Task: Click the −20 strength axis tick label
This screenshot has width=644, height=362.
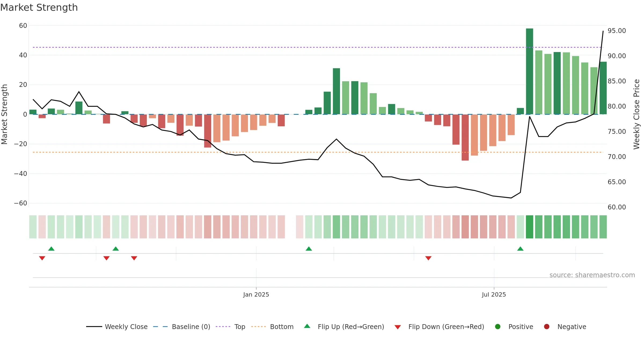Action: tap(21, 144)
